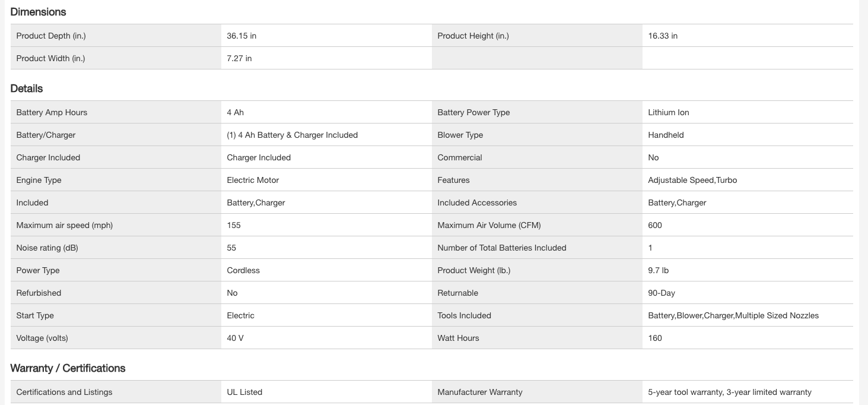
Task: Click the 90-Day returnable value
Action: [x=662, y=293]
